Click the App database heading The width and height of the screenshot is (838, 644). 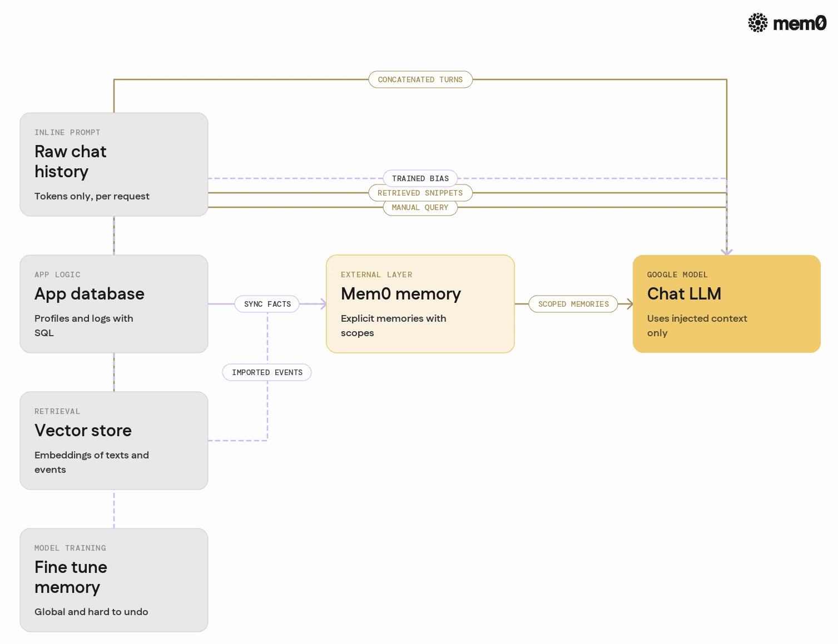coord(89,294)
